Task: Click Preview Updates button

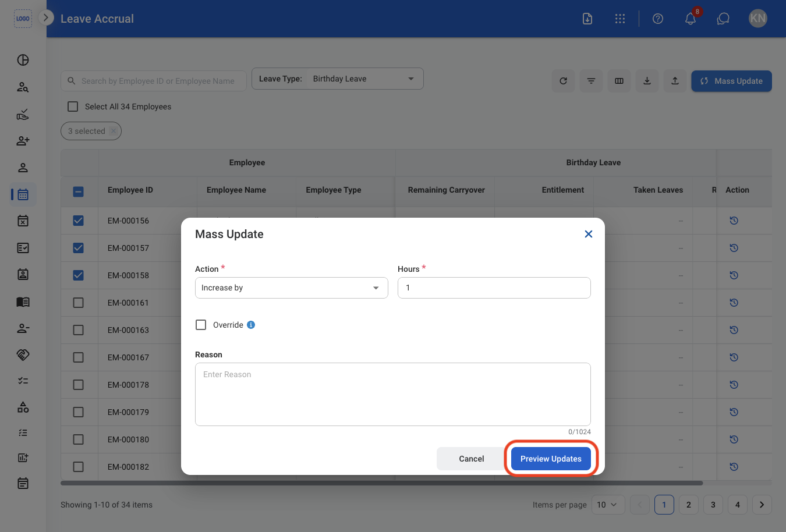Action: pyautogui.click(x=551, y=459)
